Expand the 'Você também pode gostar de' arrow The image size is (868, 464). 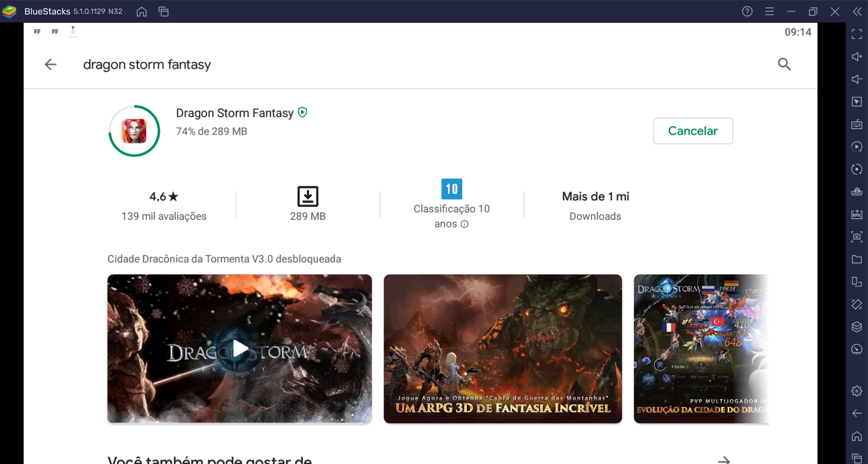724,460
